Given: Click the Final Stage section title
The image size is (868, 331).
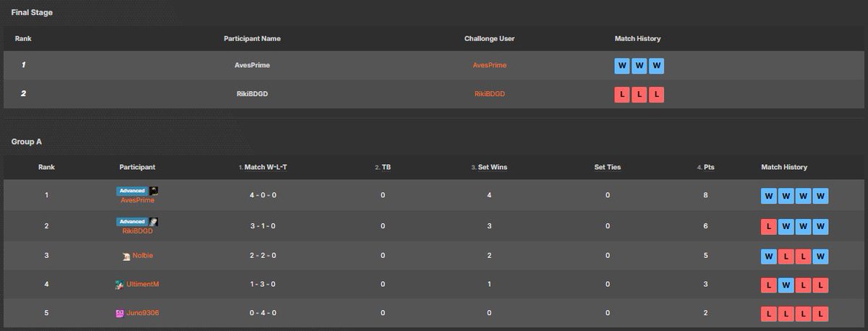Looking at the screenshot, I should tap(32, 13).
